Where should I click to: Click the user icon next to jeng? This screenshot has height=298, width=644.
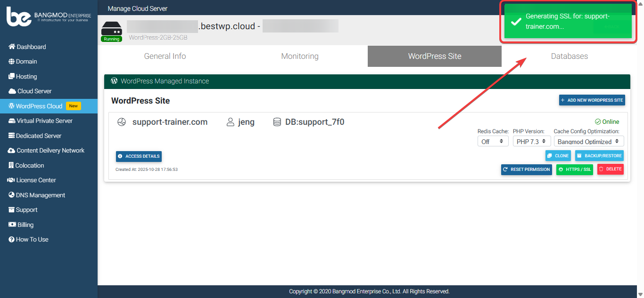click(x=230, y=122)
